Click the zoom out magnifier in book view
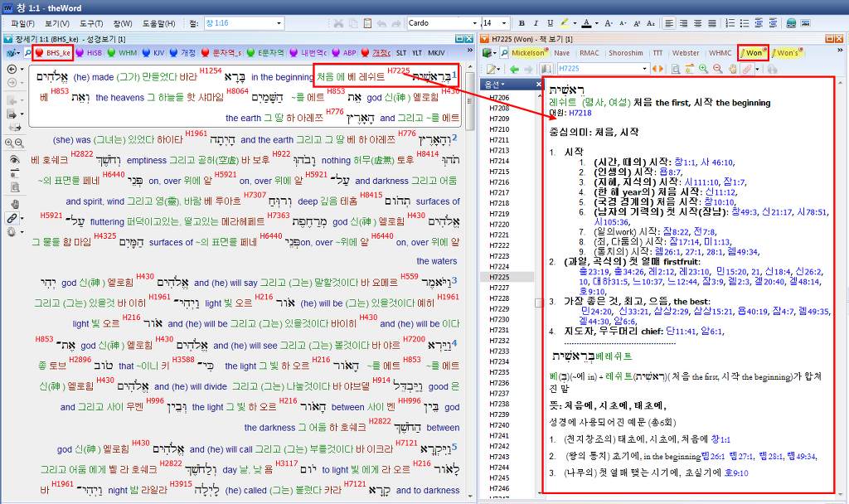The height and width of the screenshot is (504, 849). click(x=717, y=69)
